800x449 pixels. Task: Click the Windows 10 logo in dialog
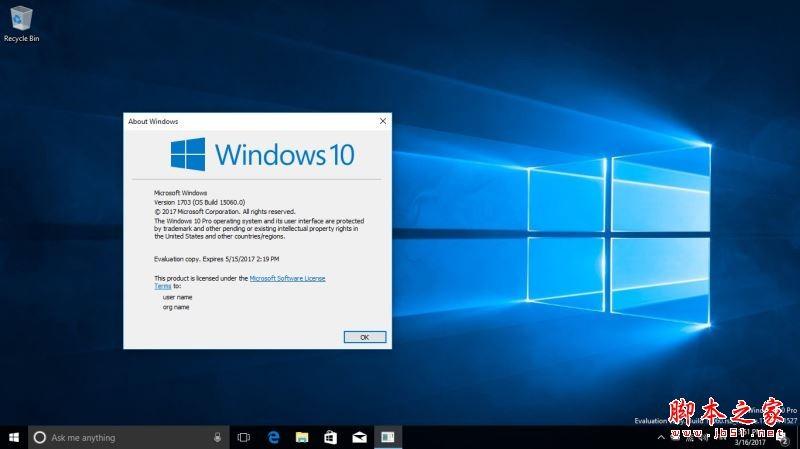(262, 154)
